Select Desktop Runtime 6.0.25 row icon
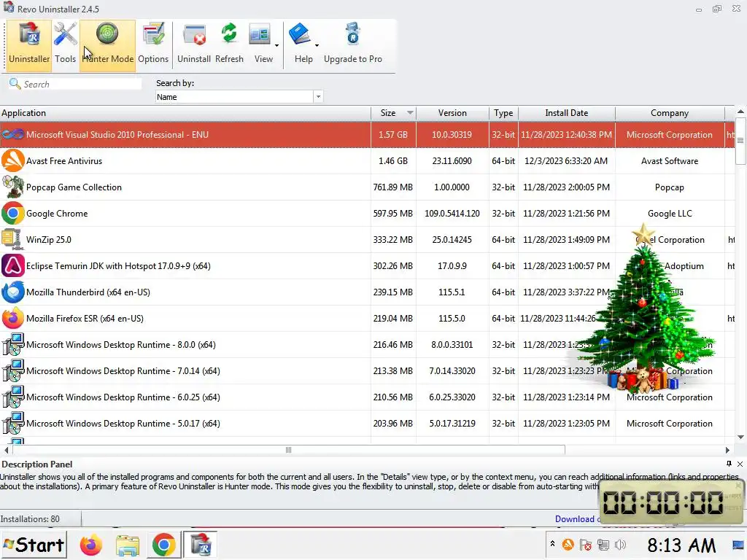The height and width of the screenshot is (560, 747). [13, 397]
